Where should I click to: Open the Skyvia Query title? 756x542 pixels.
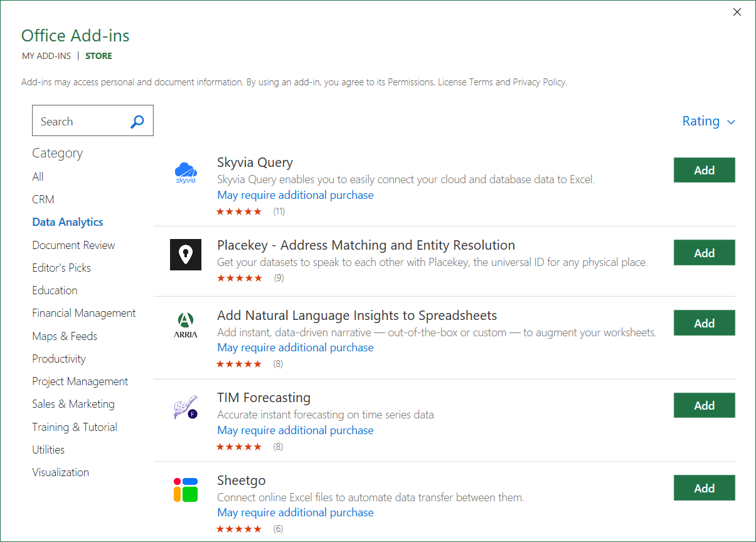(x=255, y=162)
